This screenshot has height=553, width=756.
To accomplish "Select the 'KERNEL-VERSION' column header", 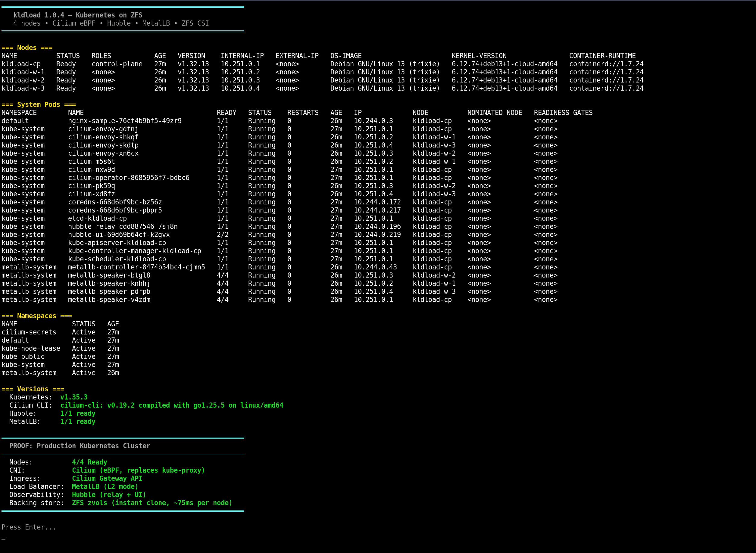I will (479, 56).
